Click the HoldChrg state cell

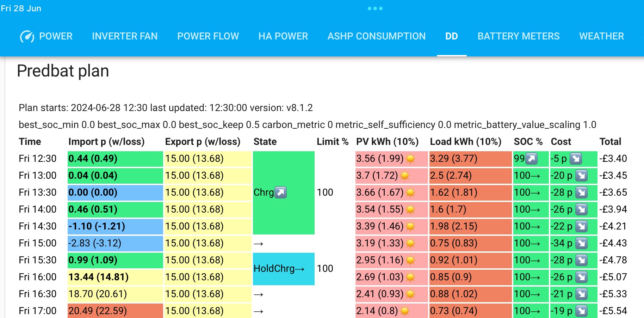click(284, 269)
